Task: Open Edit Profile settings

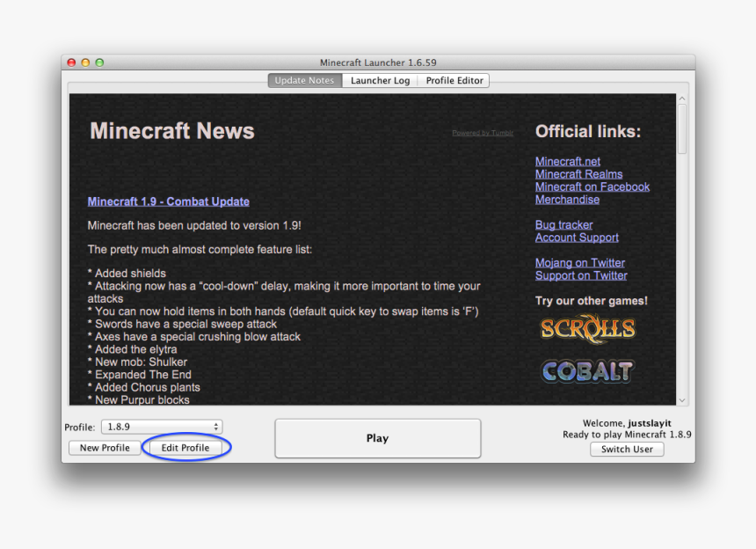Action: coord(185,447)
